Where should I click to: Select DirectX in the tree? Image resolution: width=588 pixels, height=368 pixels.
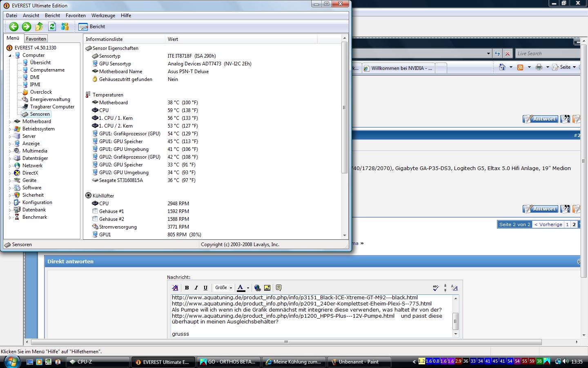click(30, 173)
